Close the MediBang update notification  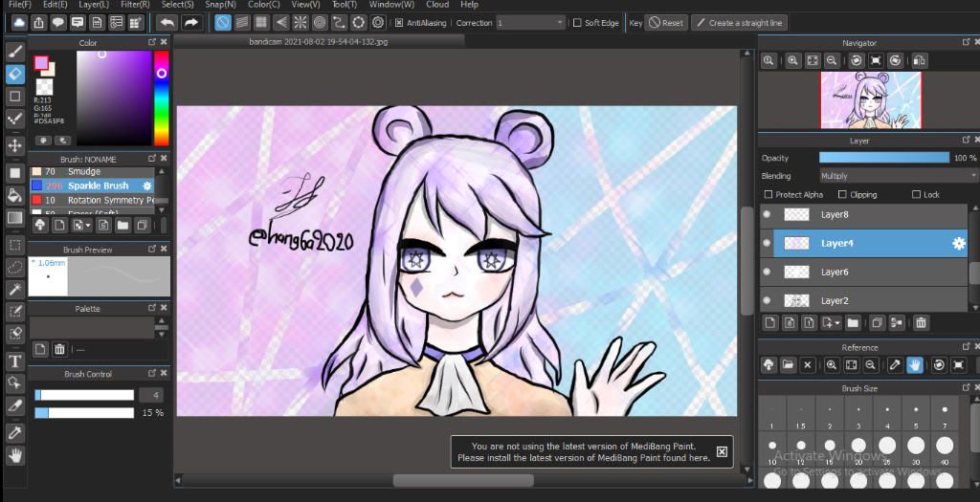pyautogui.click(x=722, y=451)
